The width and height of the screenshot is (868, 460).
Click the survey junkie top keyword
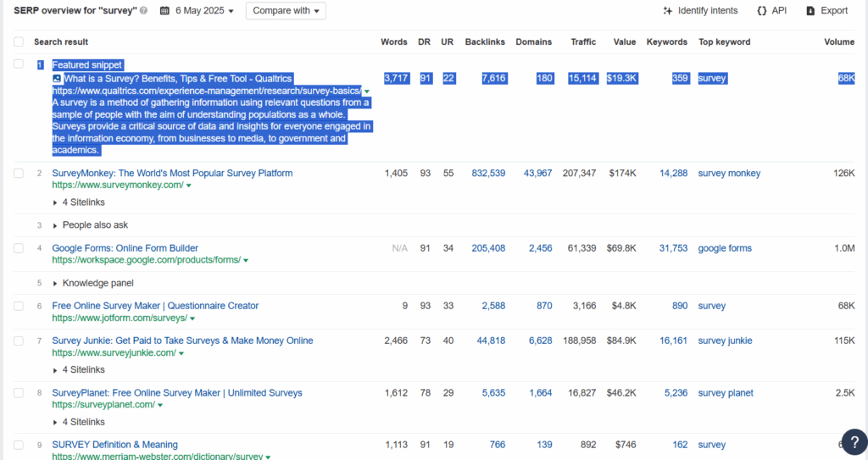pos(725,341)
